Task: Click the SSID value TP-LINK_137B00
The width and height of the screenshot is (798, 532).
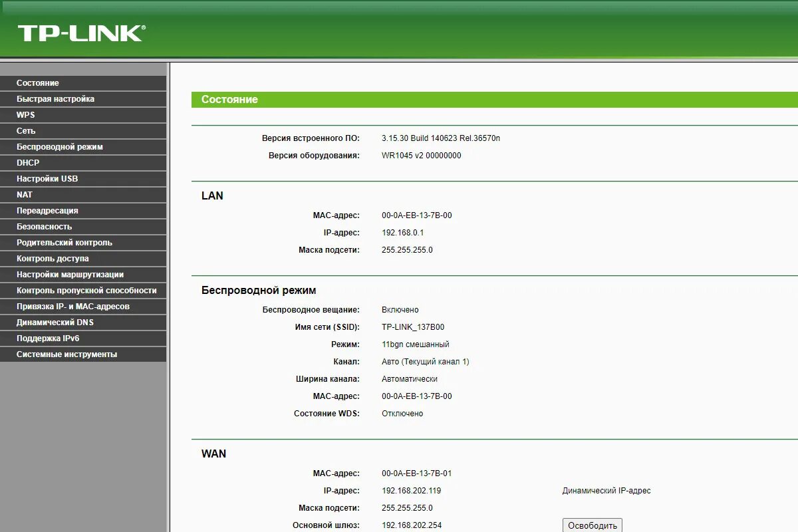Action: (x=413, y=327)
